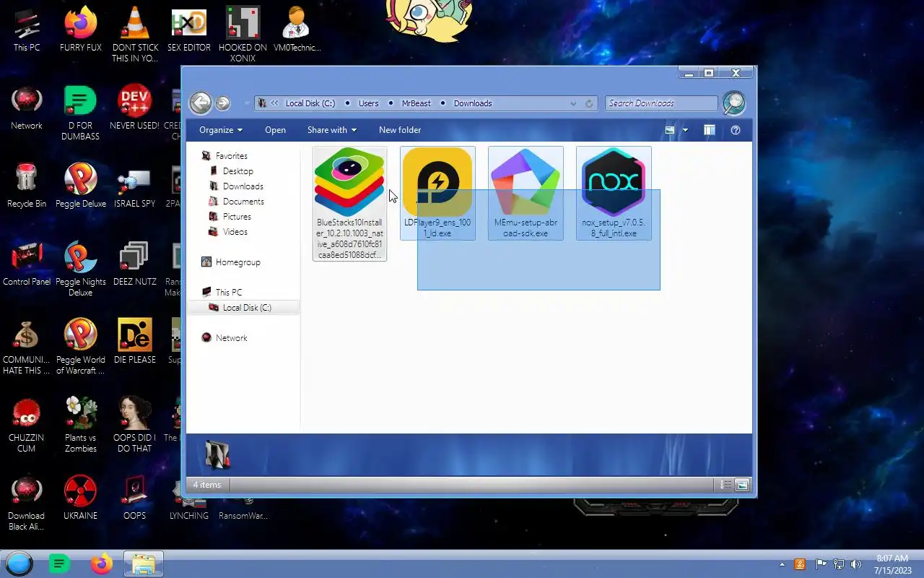Screen dimensions: 924x578
Task: Create a New folder
Action: tap(400, 130)
